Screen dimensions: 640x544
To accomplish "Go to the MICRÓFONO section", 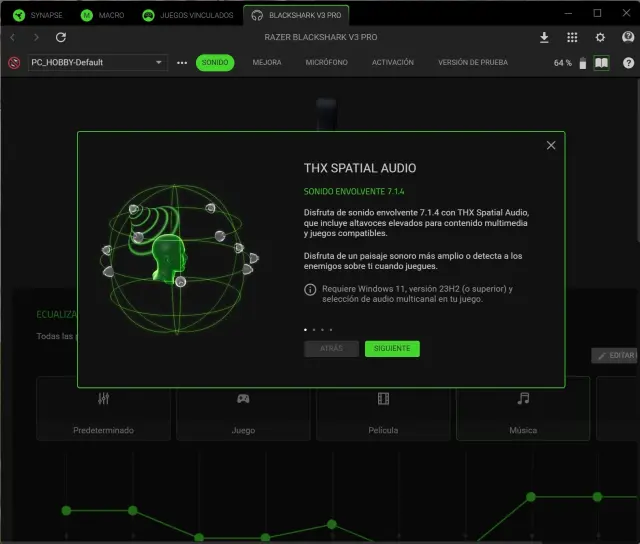I will (x=326, y=62).
